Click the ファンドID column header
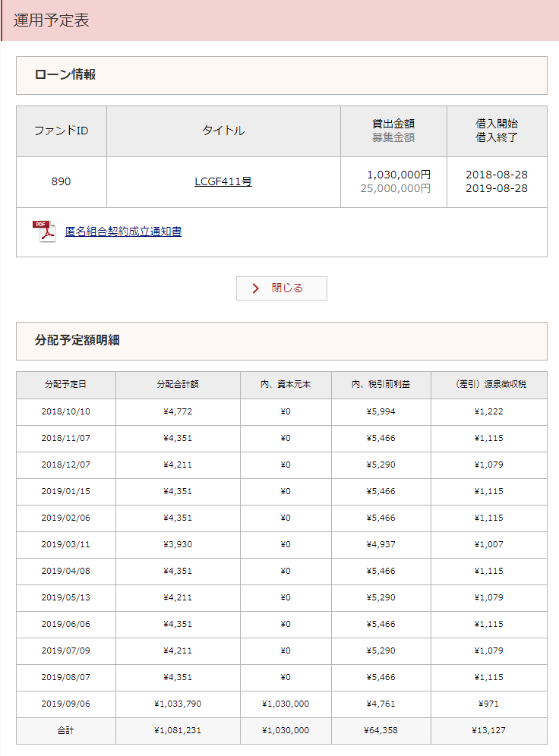The width and height of the screenshot is (559, 756). tap(62, 131)
